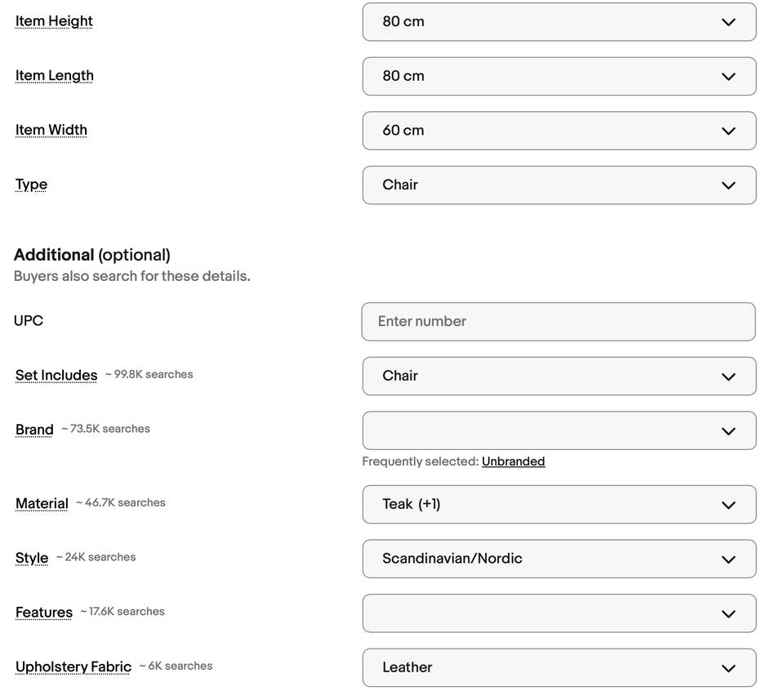Click the Item Length label link
Viewport: 784px width, 691px height.
click(x=54, y=76)
